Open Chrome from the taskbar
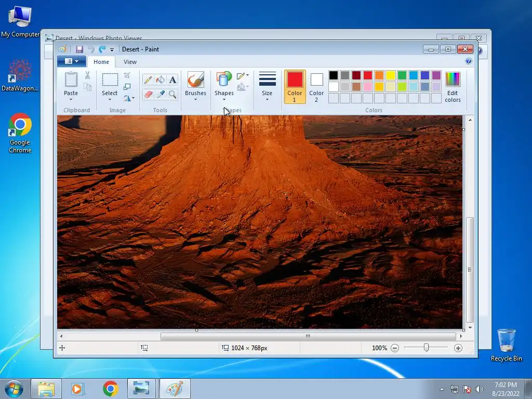Image resolution: width=532 pixels, height=399 pixels. click(110, 389)
